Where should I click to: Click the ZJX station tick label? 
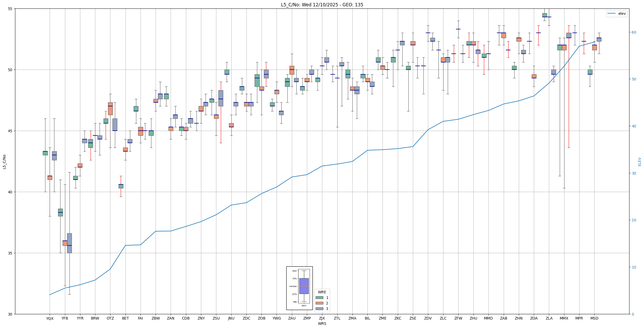click(322, 318)
